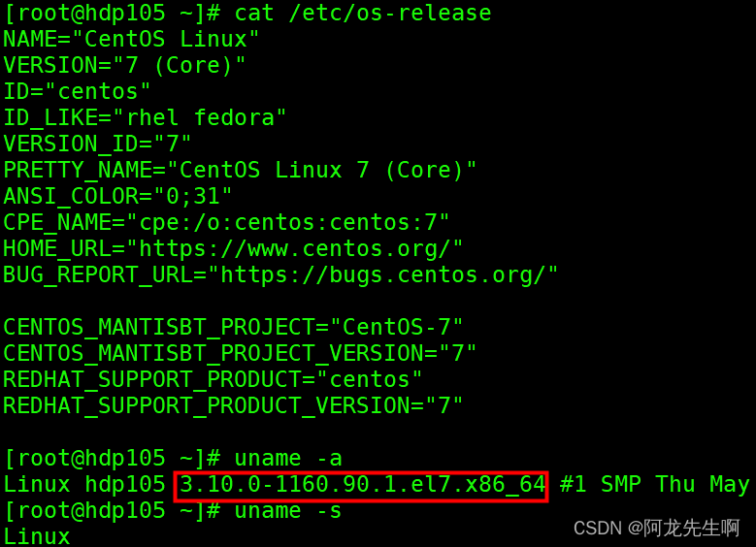756x547 pixels.
Task: Click the REDHAT_SUPPORT_PRODUCT="centos" line
Action: 213,379
